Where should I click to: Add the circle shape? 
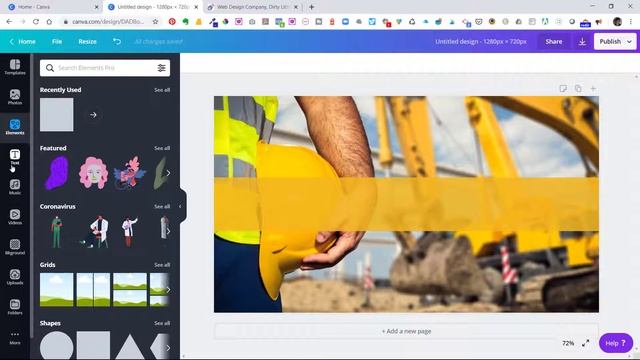57,346
